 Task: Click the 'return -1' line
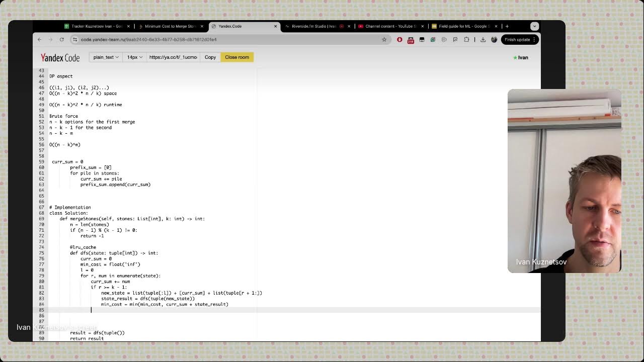92,236
